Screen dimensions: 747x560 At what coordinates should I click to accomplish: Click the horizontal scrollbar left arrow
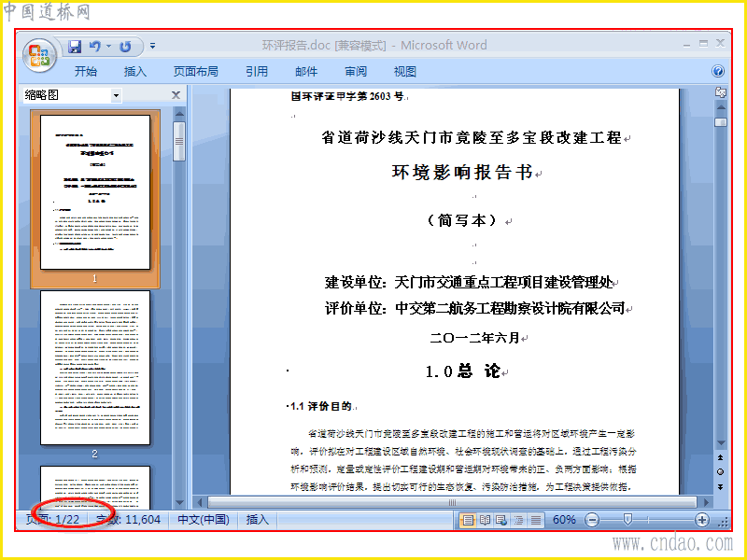point(200,502)
